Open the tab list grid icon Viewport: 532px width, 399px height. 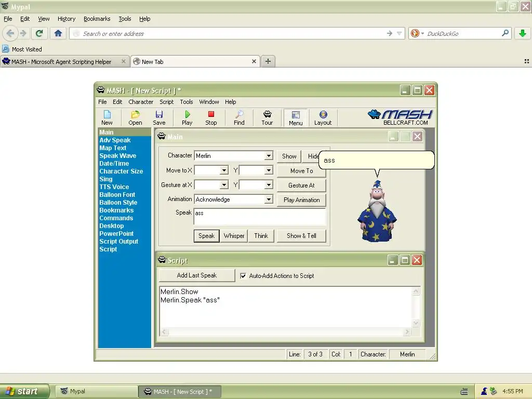pos(527,61)
